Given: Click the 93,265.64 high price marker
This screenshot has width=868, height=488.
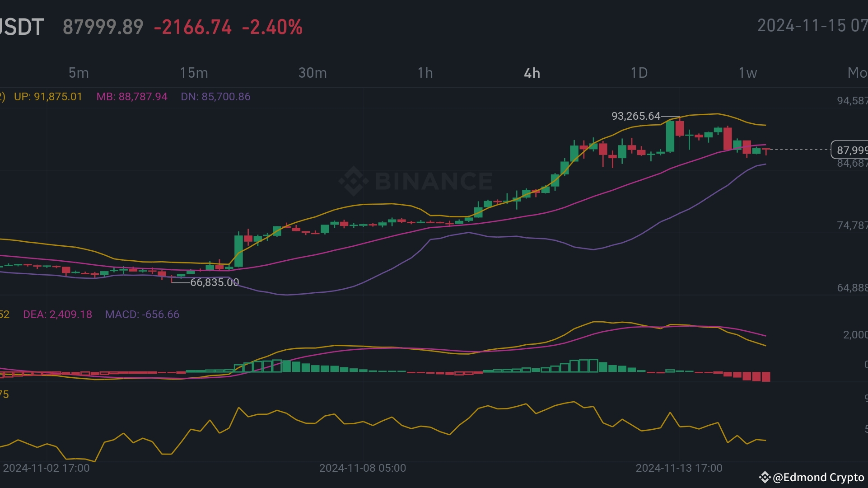Looking at the screenshot, I should [635, 116].
